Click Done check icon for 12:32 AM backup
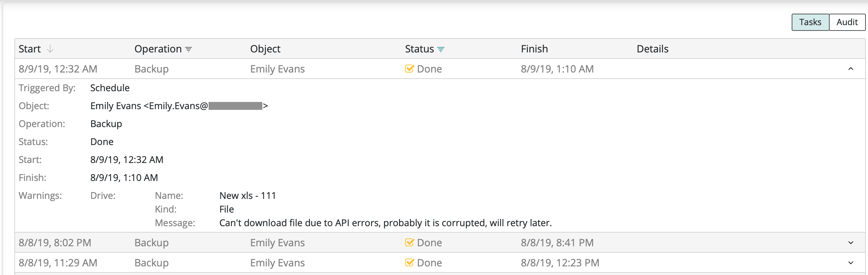Screen dimensions: 868x275 409,69
